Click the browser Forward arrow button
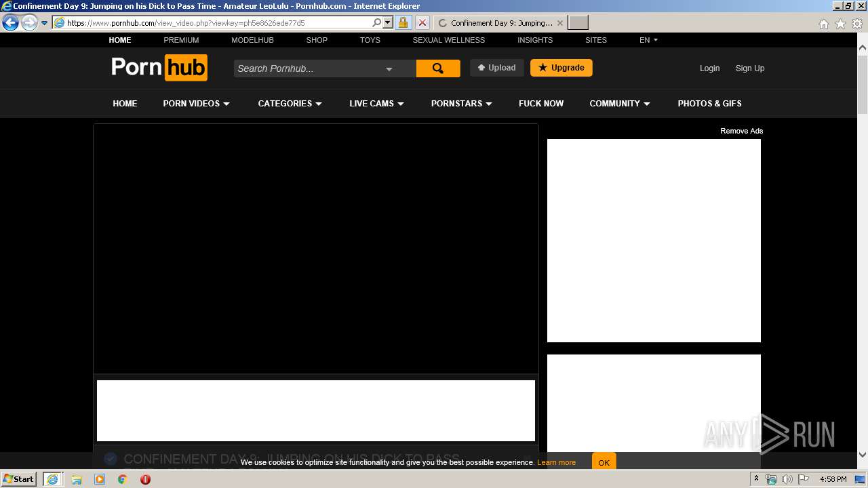The height and width of the screenshot is (488, 868). coord(29,23)
